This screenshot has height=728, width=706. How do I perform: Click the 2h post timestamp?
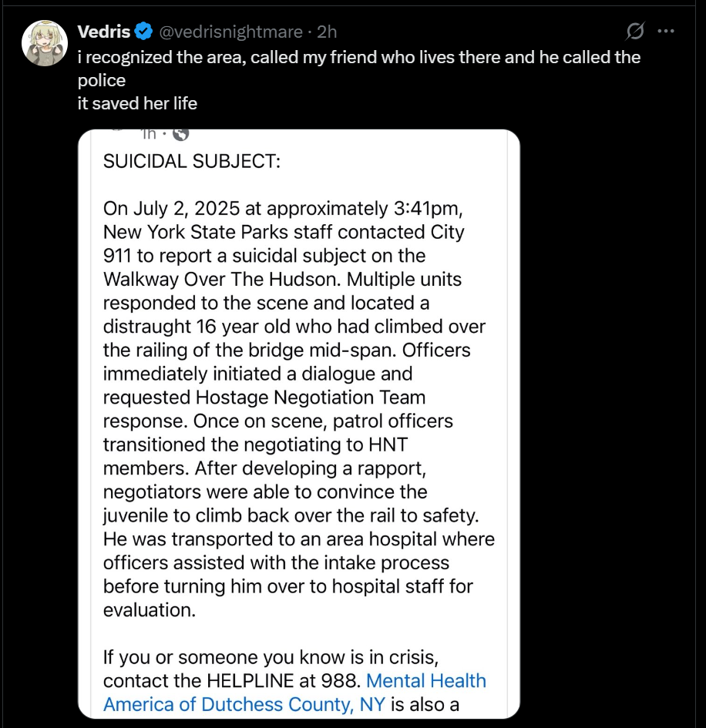[x=328, y=32]
